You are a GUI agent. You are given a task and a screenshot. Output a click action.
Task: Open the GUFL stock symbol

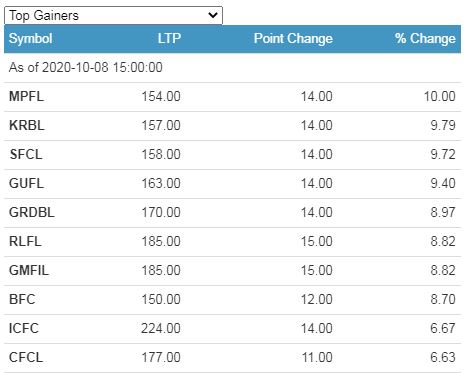(26, 183)
